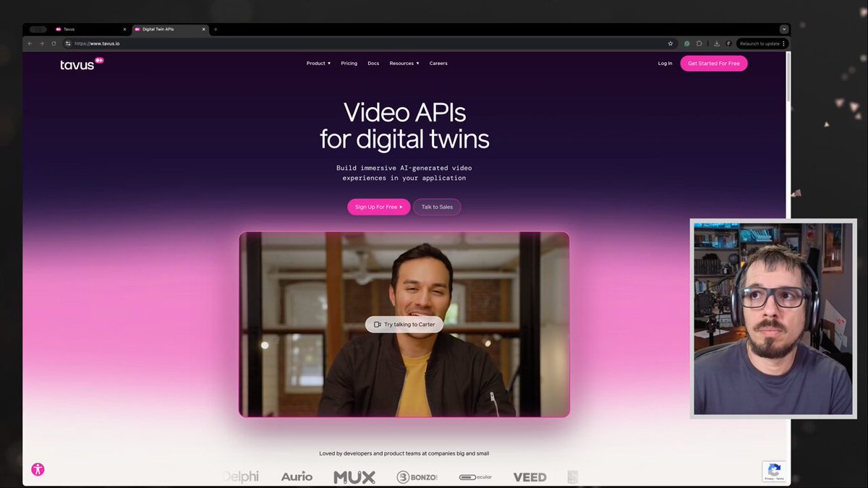Click Relaunch to update button

tap(759, 43)
